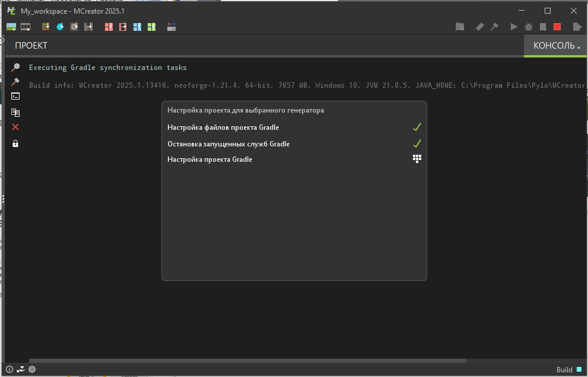588x377 pixels.
Task: Click the loading grid spinner beside Gradle setup
Action: tap(417, 159)
